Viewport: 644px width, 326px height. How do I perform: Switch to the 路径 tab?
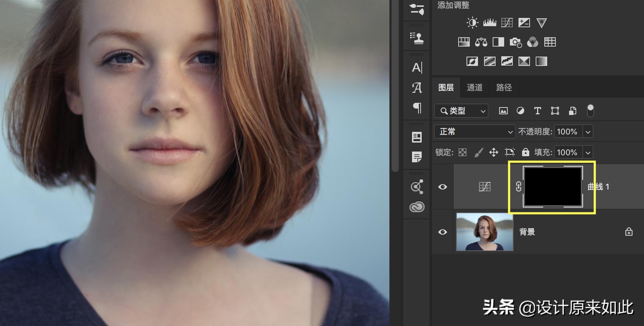504,87
